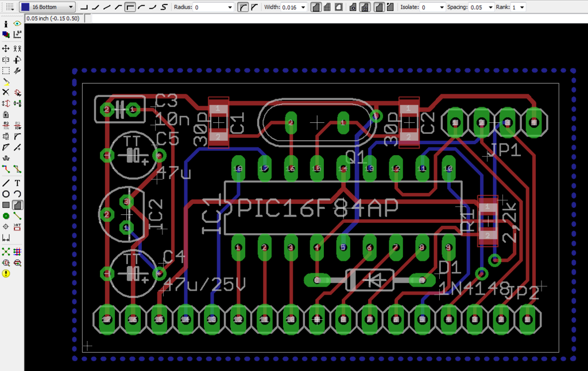
Task: Choose the S-shaped freehand bend style
Action: (x=164, y=7)
